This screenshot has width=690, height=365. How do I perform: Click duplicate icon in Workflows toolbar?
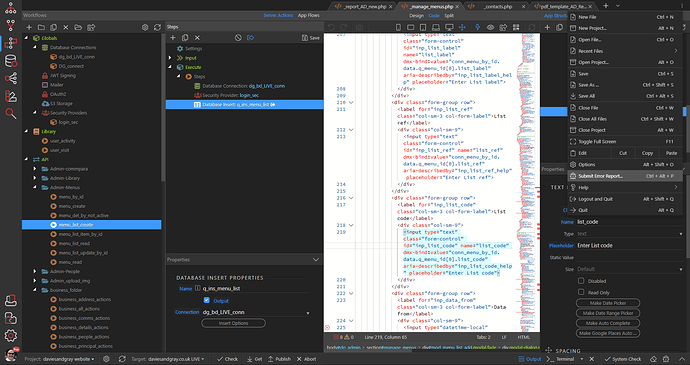point(53,27)
